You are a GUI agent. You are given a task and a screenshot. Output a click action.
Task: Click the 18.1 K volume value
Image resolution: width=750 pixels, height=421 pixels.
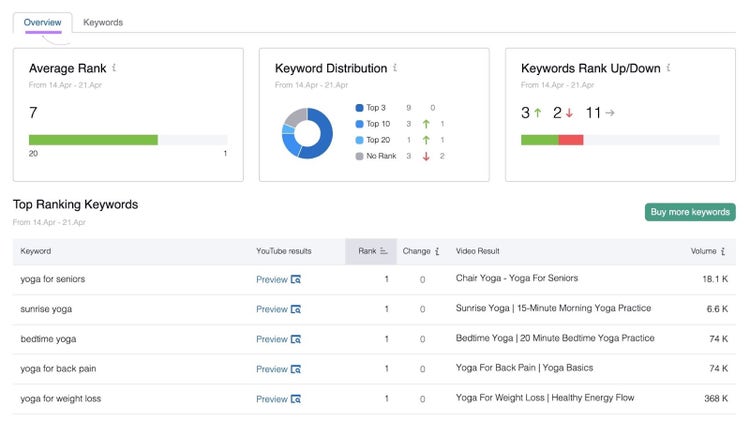(x=715, y=279)
